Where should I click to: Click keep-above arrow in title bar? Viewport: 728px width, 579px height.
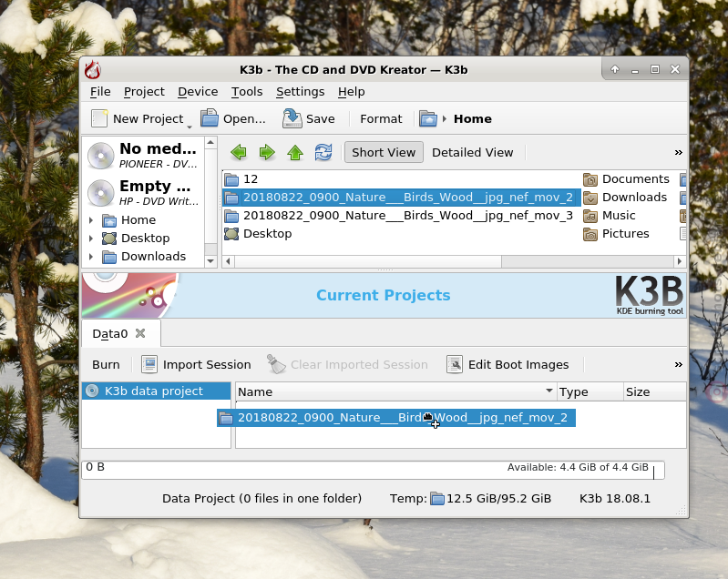615,69
